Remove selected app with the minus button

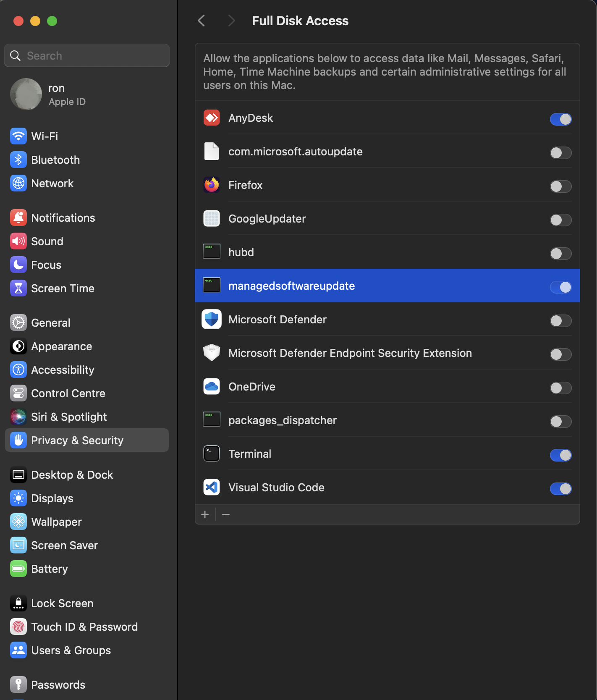tap(226, 514)
